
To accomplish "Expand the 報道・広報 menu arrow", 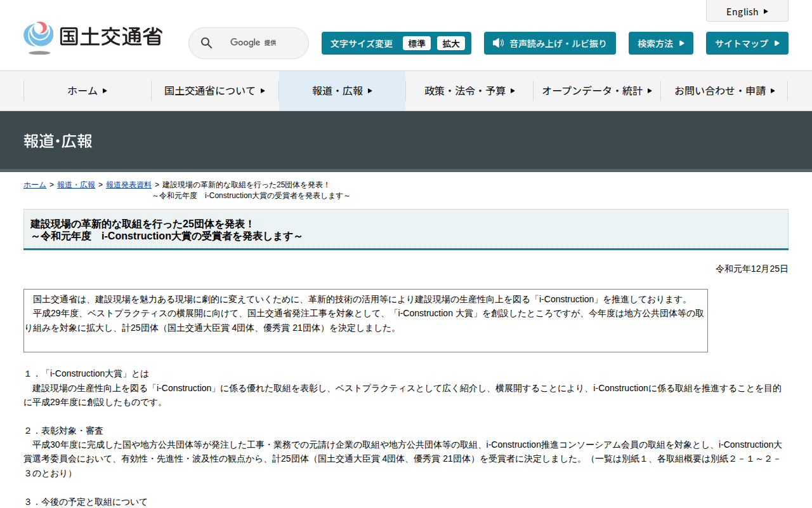I will point(370,91).
